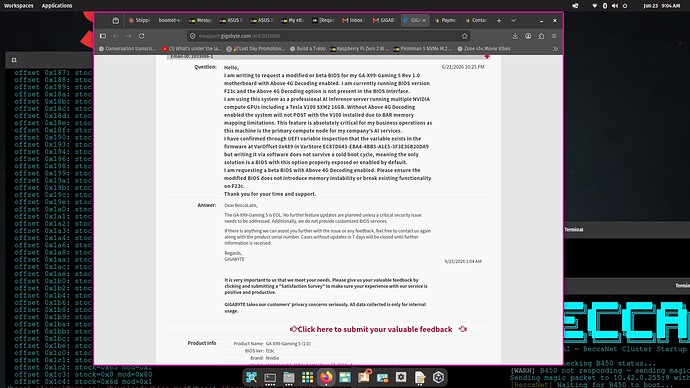This screenshot has width=690, height=388.
Task: Select question timestamp 6/21/2026 10:25 PM
Action: [x=463, y=67]
